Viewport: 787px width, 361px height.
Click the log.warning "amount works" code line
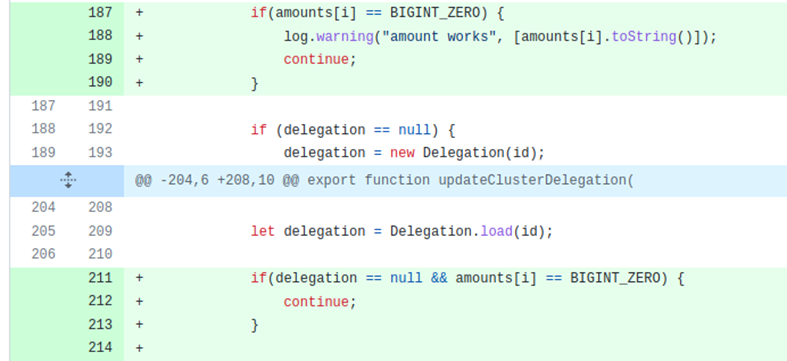click(500, 36)
